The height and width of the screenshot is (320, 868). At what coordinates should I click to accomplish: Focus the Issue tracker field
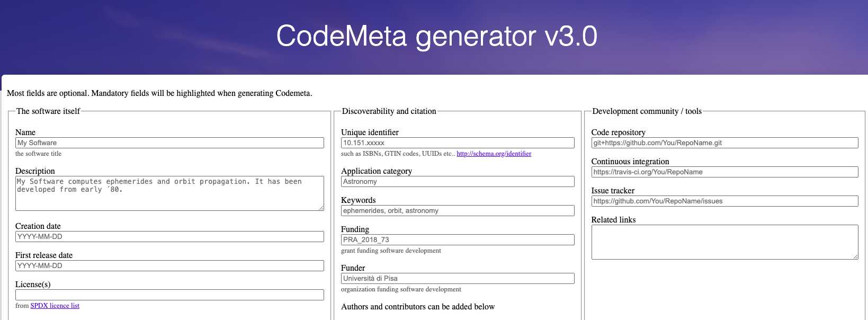pos(724,201)
